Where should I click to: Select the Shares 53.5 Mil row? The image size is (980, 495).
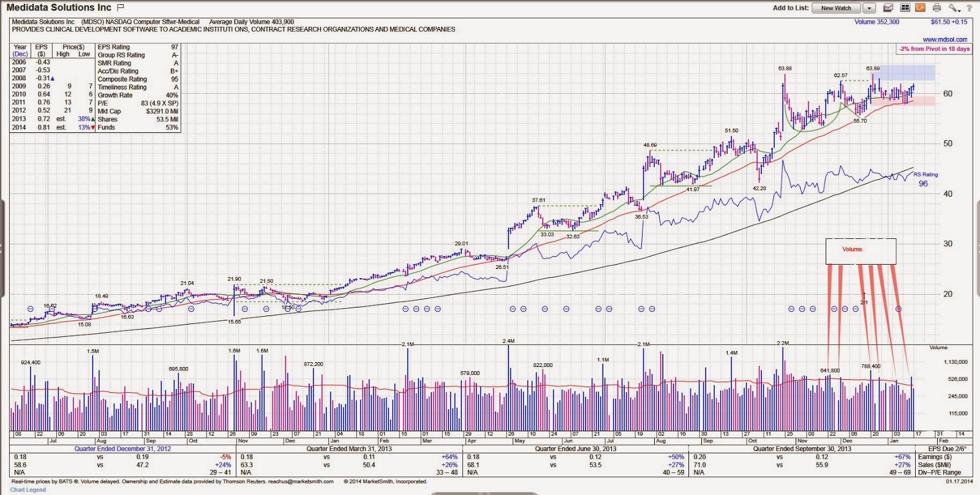[138, 119]
